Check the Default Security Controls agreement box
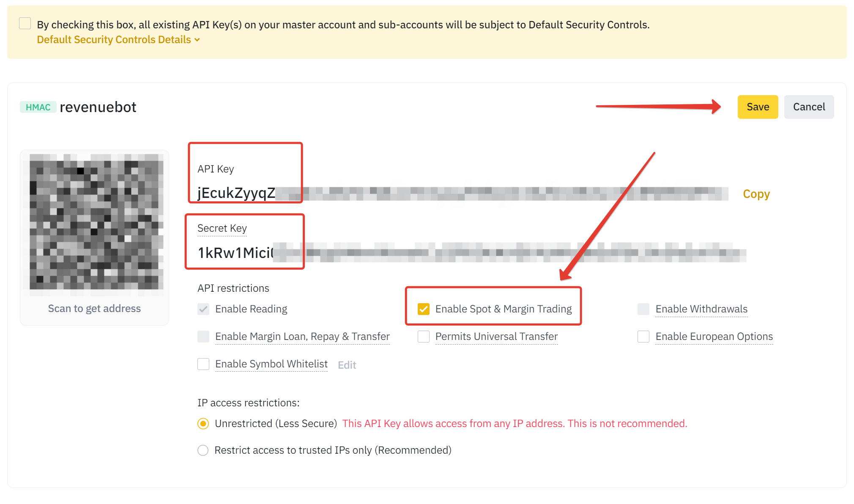Image resolution: width=854 pixels, height=504 pixels. [25, 23]
